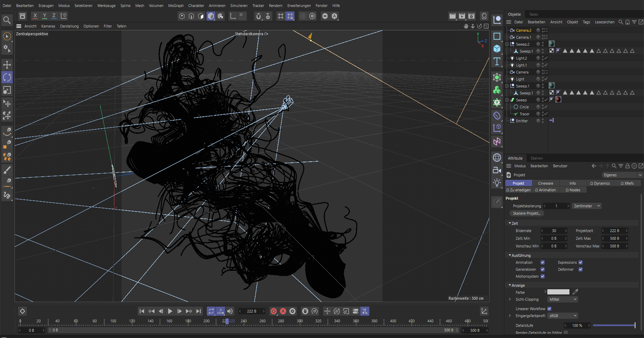The image size is (644, 338).
Task: Toggle the Deformer checkbox
Action: click(x=581, y=269)
